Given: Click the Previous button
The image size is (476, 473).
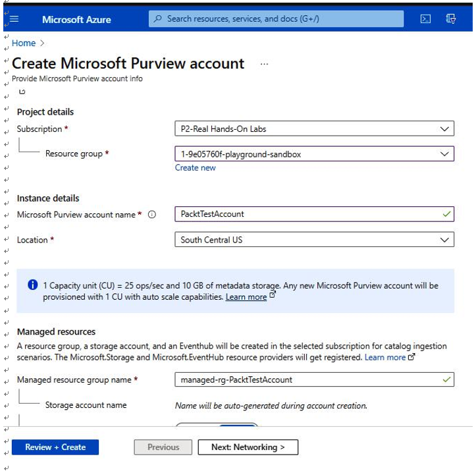Looking at the screenshot, I should [x=163, y=447].
